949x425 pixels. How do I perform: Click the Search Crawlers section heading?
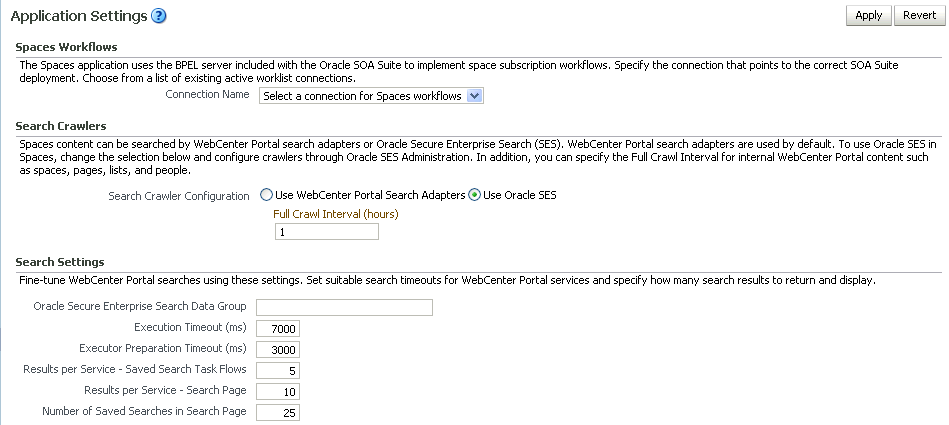click(61, 126)
